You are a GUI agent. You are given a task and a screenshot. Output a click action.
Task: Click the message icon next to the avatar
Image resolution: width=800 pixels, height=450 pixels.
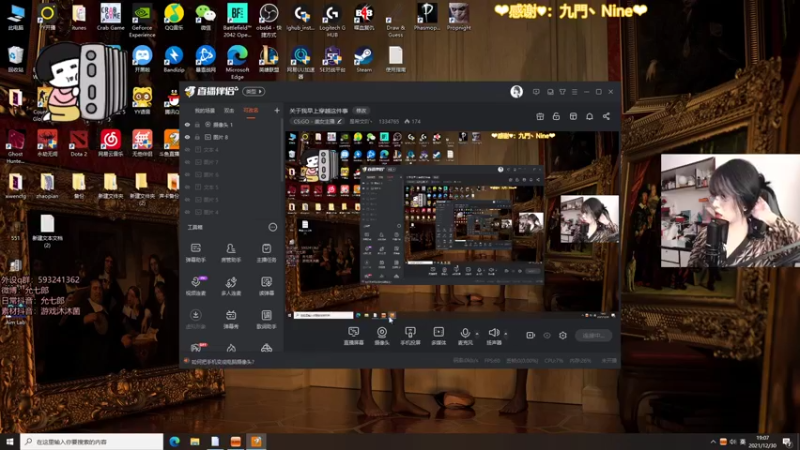(x=536, y=92)
